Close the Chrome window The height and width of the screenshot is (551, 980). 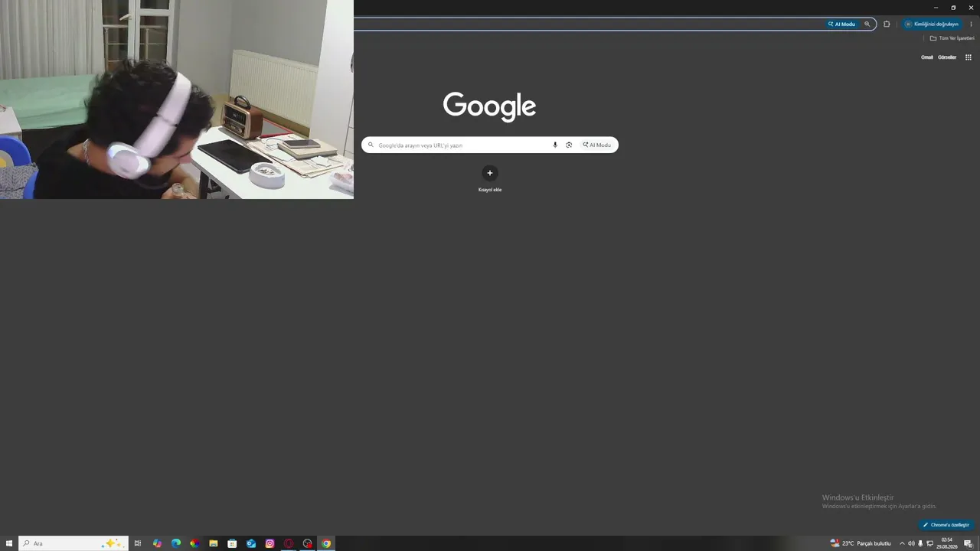(971, 8)
